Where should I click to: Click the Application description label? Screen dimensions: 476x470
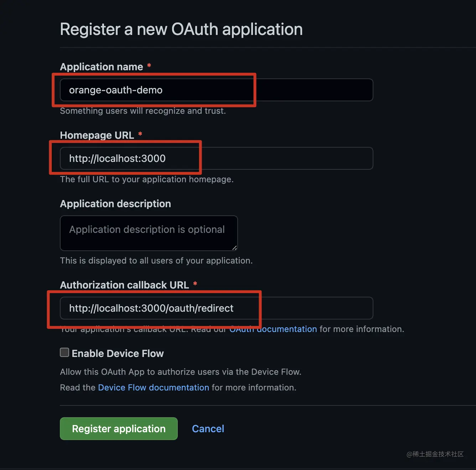[115, 204]
